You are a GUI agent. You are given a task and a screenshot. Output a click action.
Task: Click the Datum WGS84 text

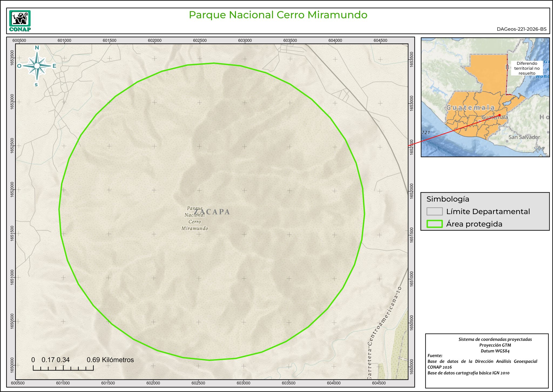pos(495,351)
